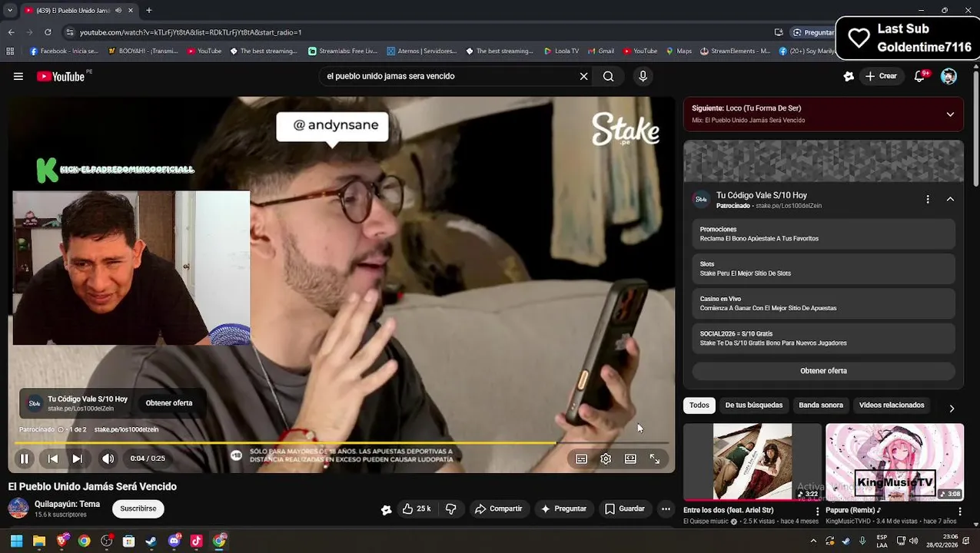Viewport: 980px width, 553px height.
Task: Dislike the video
Action: coord(451,508)
